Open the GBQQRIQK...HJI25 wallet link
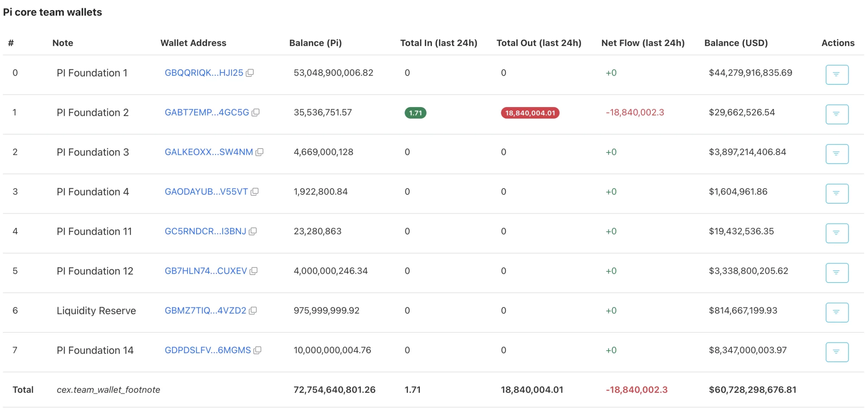 (203, 73)
